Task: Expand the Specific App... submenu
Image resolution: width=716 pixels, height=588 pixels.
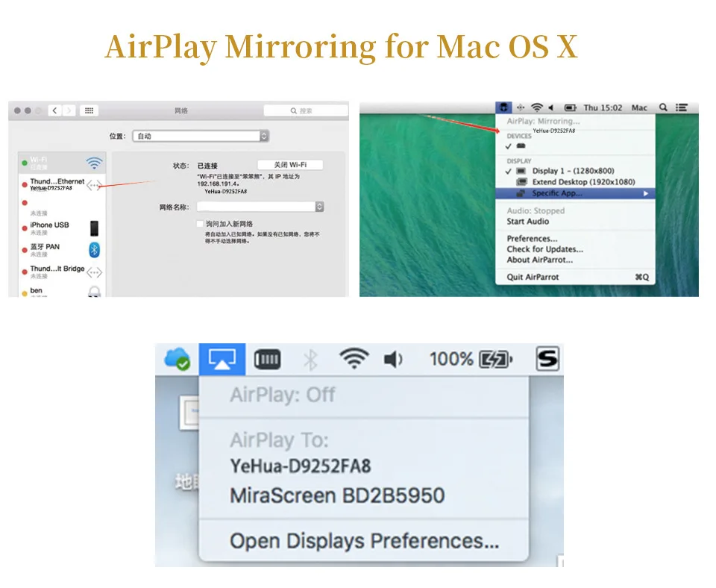Action: 575,193
